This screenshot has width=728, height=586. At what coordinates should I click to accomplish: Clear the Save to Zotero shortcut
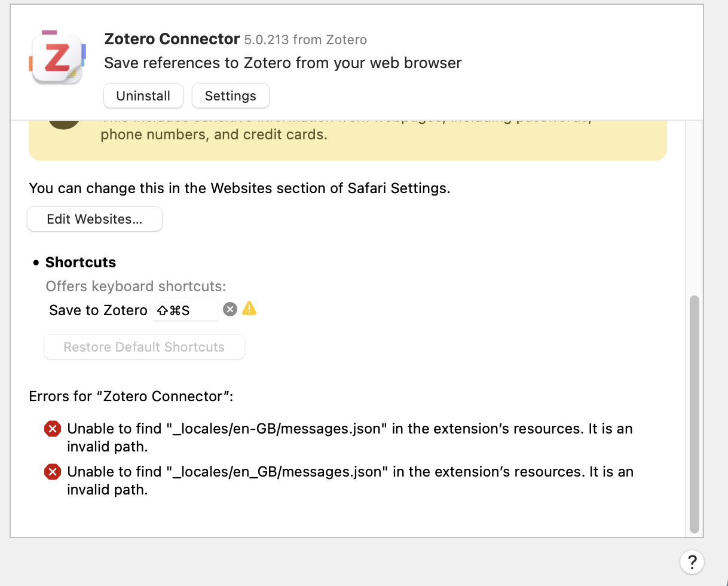[x=230, y=309]
